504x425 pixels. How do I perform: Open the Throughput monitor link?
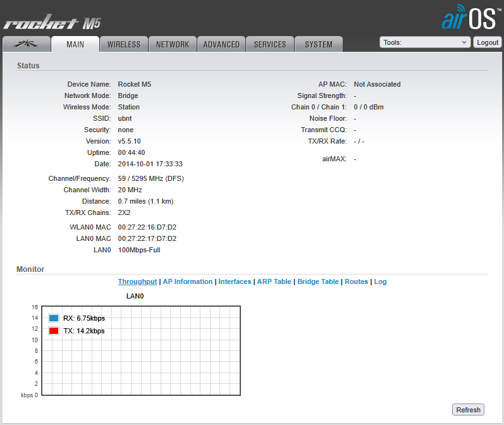pos(137,281)
